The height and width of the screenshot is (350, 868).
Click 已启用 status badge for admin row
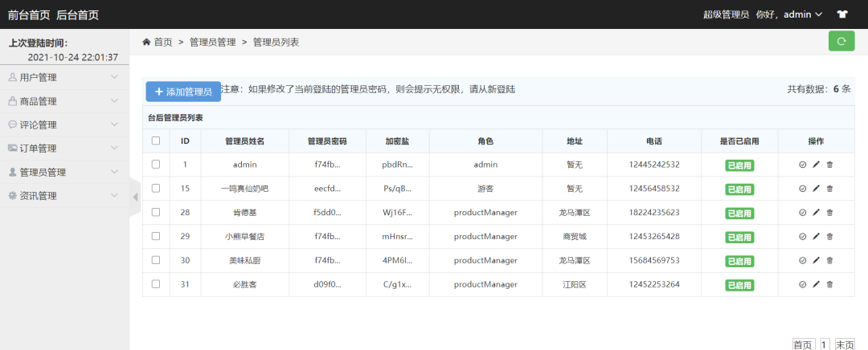tap(739, 165)
